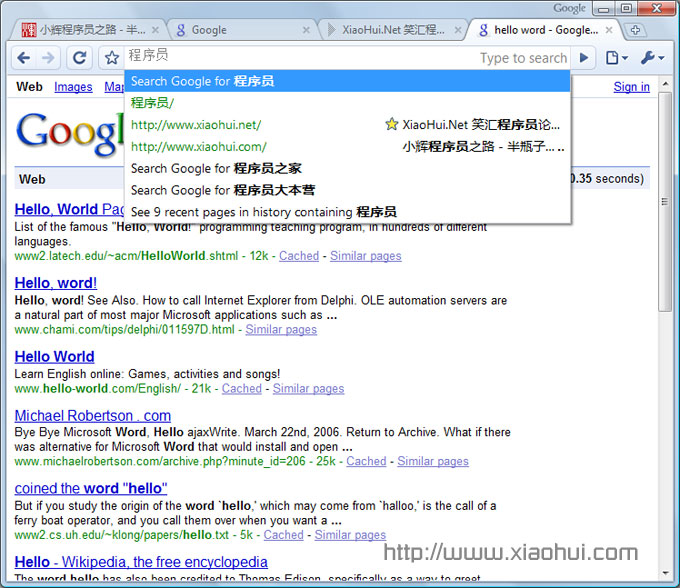Choose Search Google for 程序员大本营

click(x=347, y=190)
